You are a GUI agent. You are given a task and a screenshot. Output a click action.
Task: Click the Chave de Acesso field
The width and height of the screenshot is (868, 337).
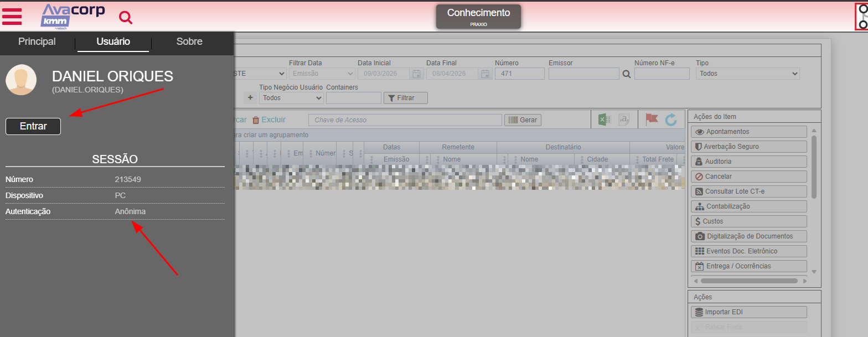pyautogui.click(x=405, y=120)
